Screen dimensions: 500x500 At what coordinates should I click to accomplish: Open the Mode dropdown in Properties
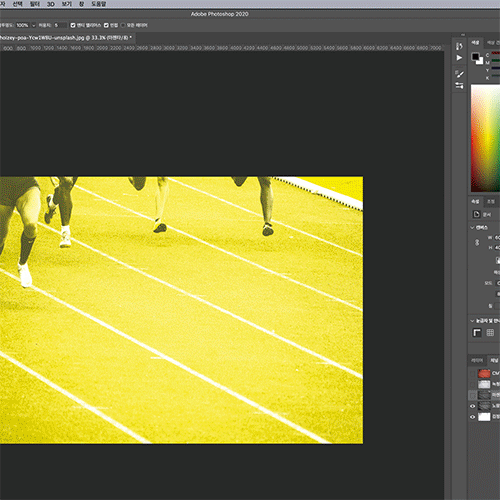pos(498,283)
